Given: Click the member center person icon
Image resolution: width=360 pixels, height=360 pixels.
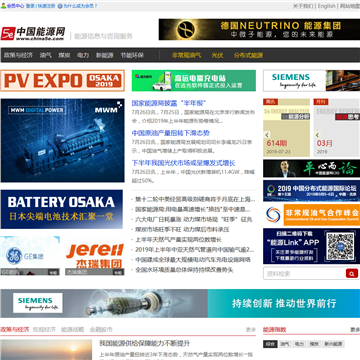Looking at the screenshot, I should 3,6.
